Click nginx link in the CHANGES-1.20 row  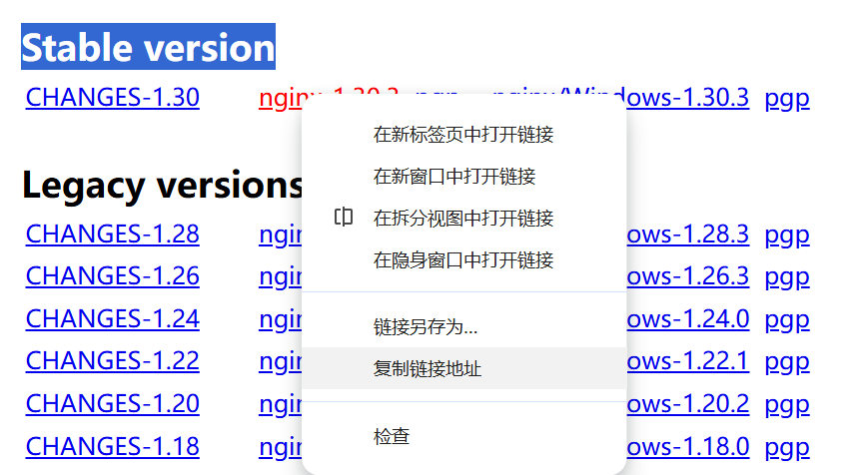(x=281, y=406)
